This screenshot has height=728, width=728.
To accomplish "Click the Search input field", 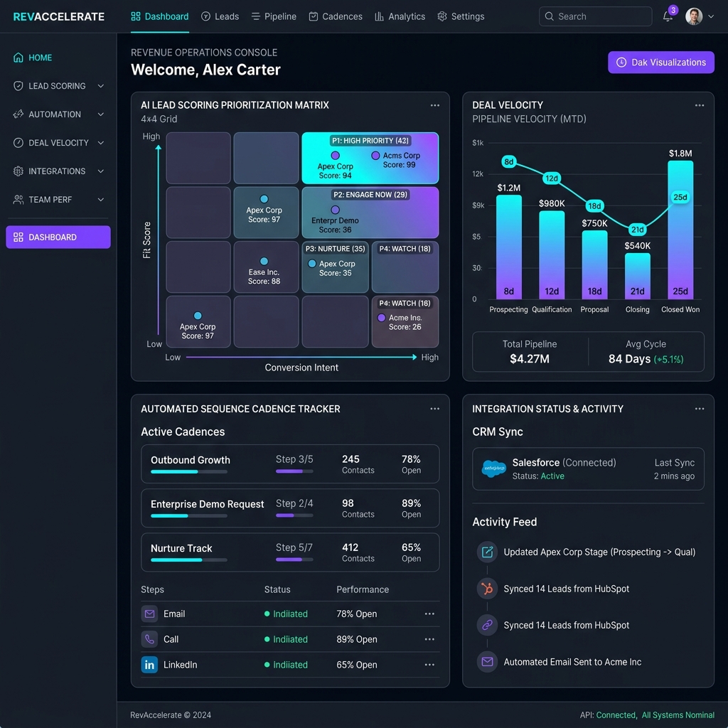I will (595, 16).
